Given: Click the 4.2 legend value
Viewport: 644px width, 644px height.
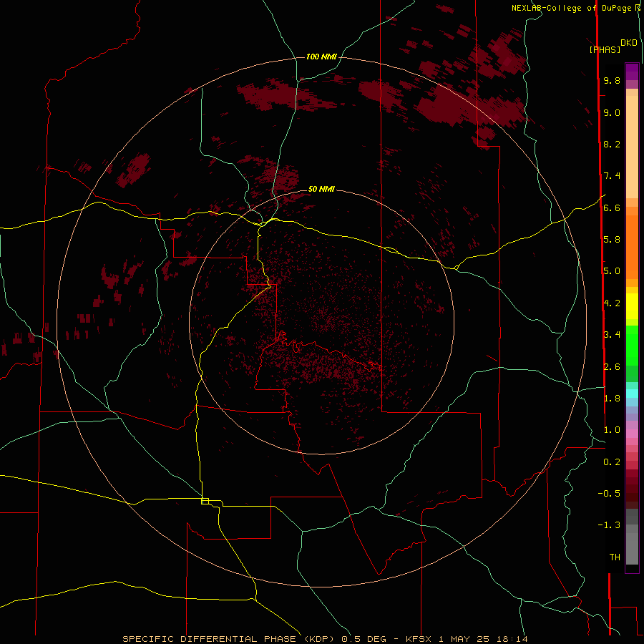Looking at the screenshot, I should pos(612,303).
